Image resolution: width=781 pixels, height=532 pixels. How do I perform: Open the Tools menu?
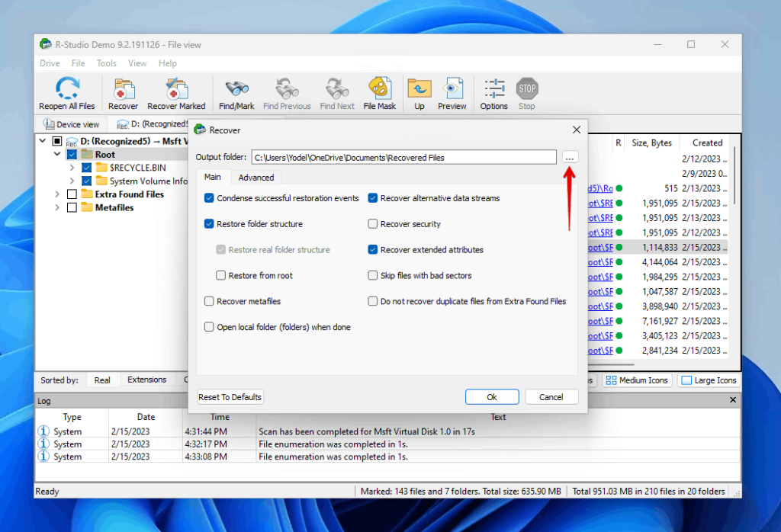[x=106, y=63]
